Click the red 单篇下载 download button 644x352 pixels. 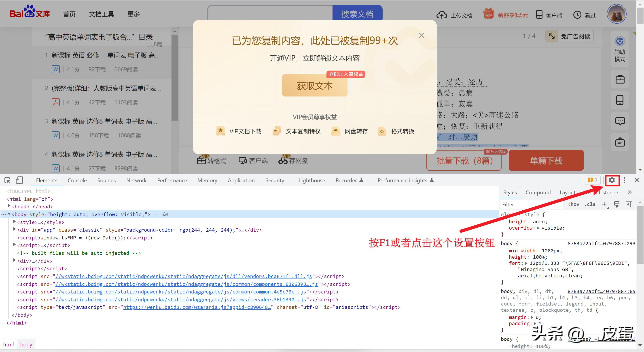point(546,161)
